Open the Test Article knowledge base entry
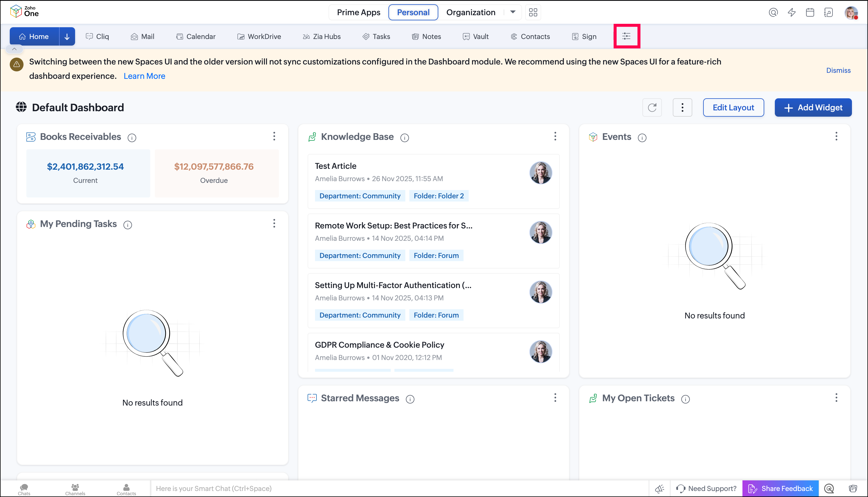Image resolution: width=868 pixels, height=497 pixels. tap(433, 181)
